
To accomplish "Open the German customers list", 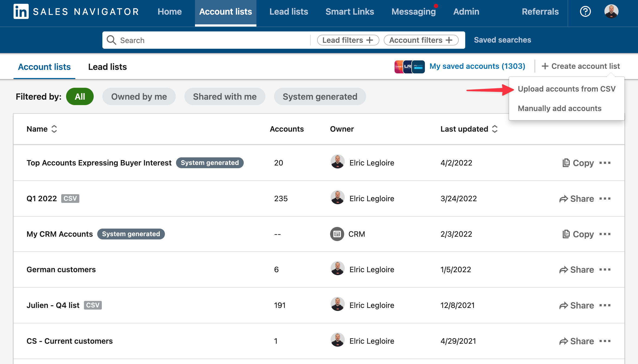I will tap(61, 269).
